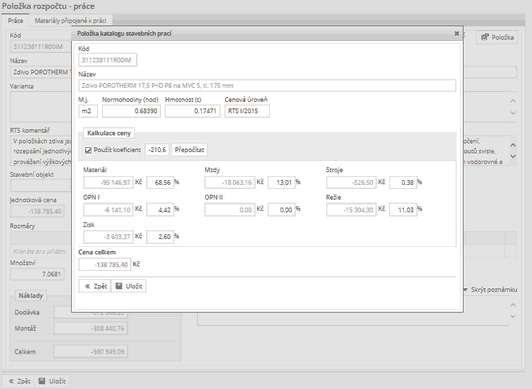Toggle the Použít koeficient checkbox
This screenshot has height=389, width=532.
point(88,150)
